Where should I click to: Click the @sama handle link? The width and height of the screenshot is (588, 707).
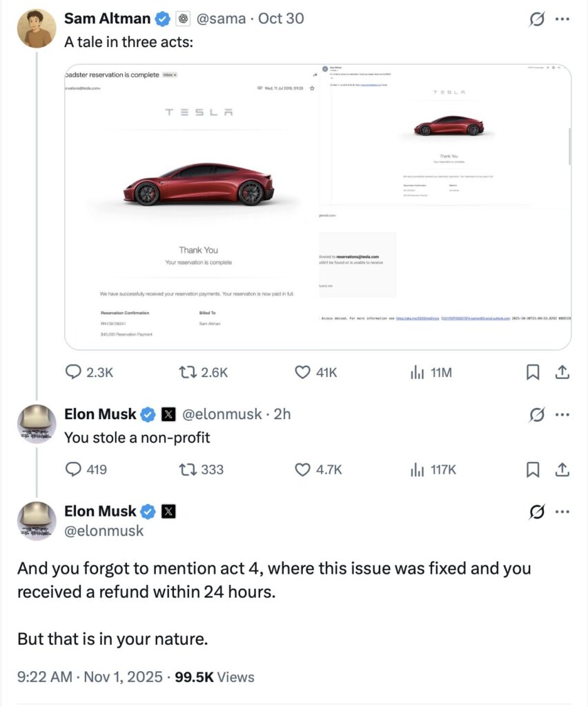[222, 19]
